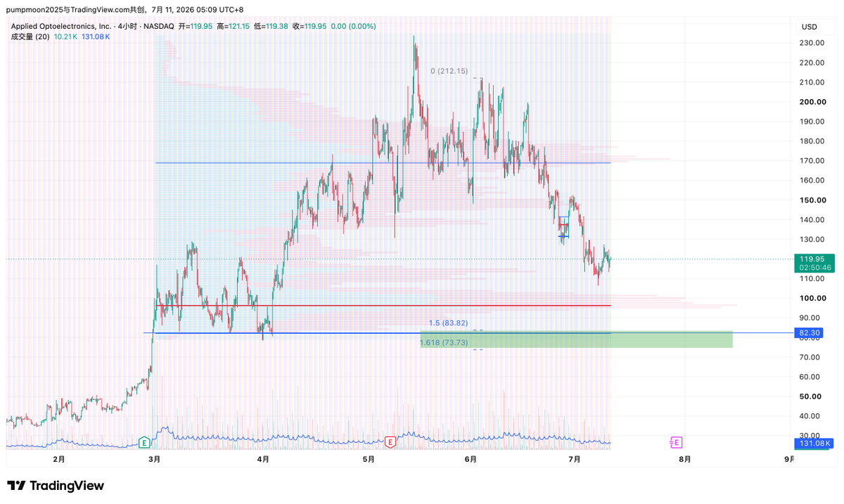844x504 pixels.
Task: Click the 230.00 price axis label
Action: click(x=811, y=43)
